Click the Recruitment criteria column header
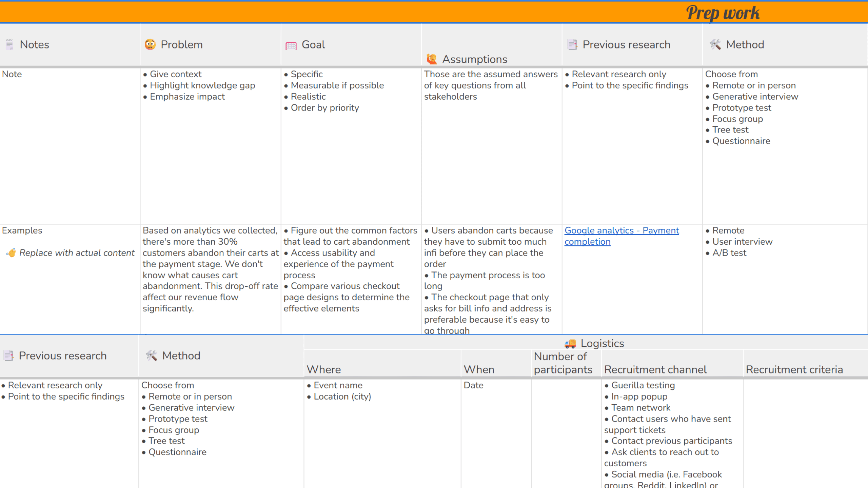The height and width of the screenshot is (488, 868). click(794, 369)
